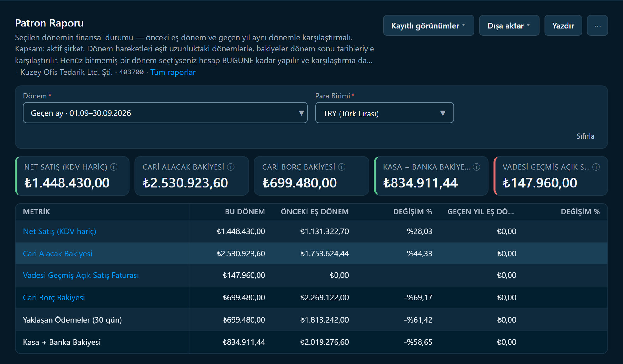Sort by GEÇEN YIL EŞ DÖ... column header
623x364 pixels.
click(481, 212)
